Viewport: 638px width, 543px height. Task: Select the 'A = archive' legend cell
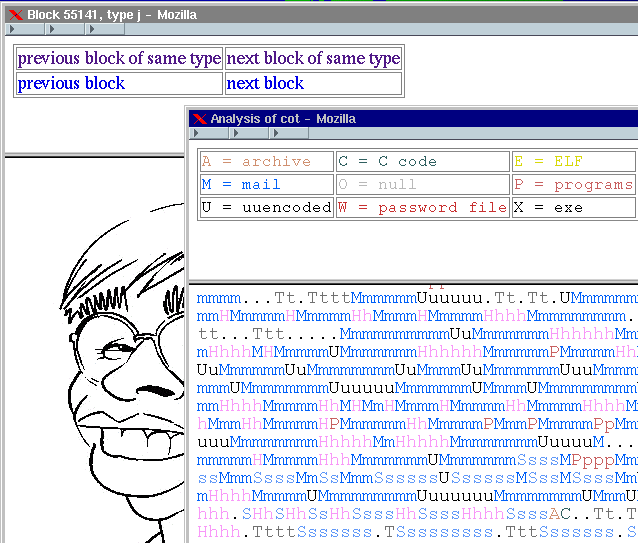(x=256, y=161)
